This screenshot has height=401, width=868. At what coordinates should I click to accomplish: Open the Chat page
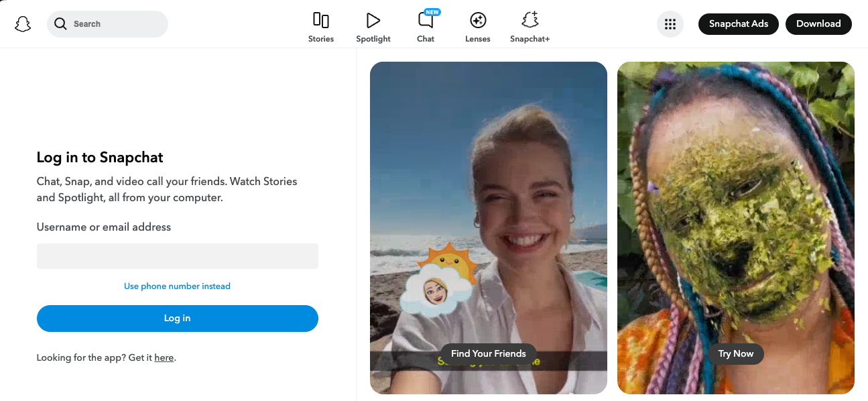(426, 27)
